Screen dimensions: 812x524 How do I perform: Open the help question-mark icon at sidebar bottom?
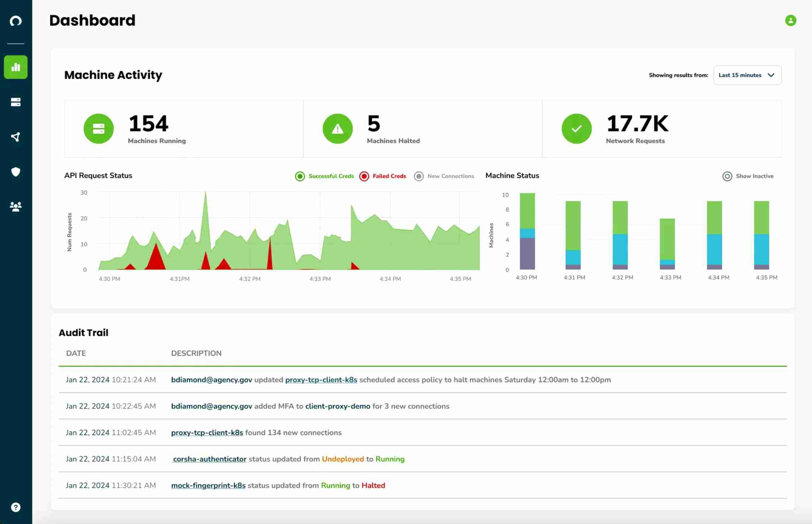click(x=15, y=507)
